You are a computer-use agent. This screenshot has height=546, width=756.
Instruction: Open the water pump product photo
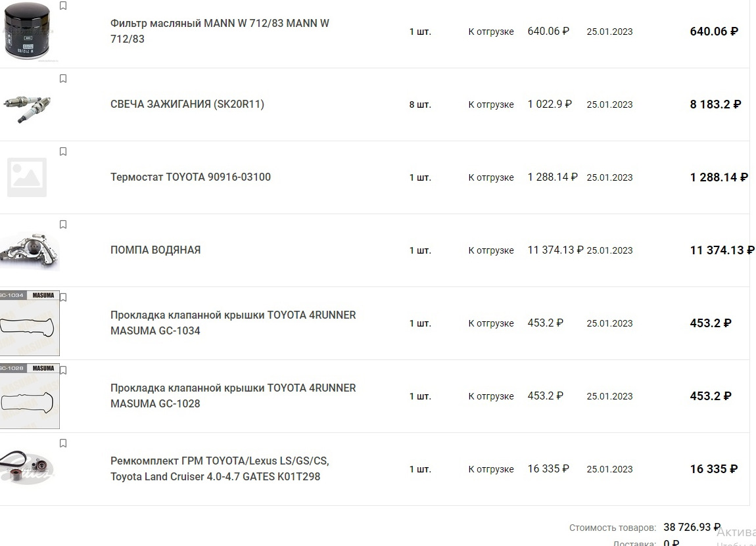[x=29, y=250]
